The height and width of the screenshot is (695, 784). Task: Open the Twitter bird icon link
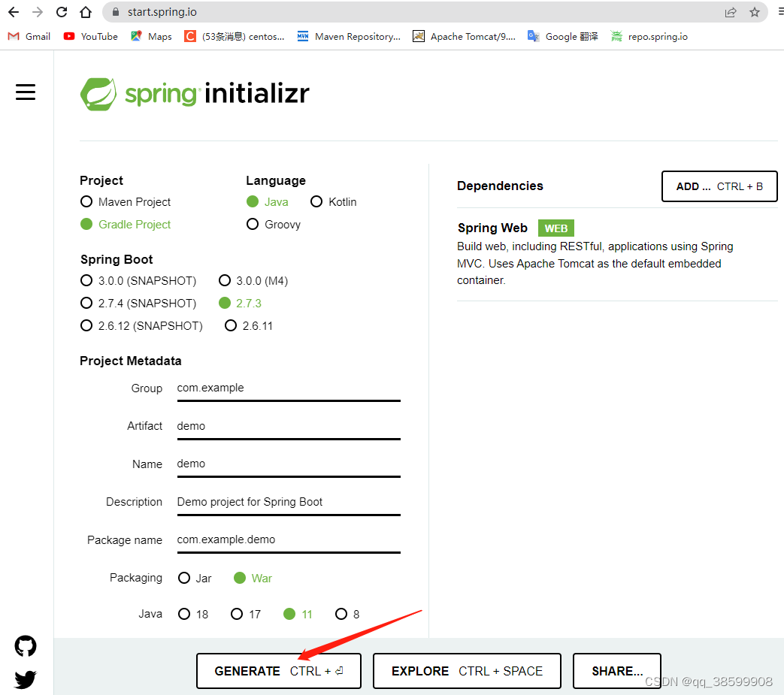coord(26,679)
